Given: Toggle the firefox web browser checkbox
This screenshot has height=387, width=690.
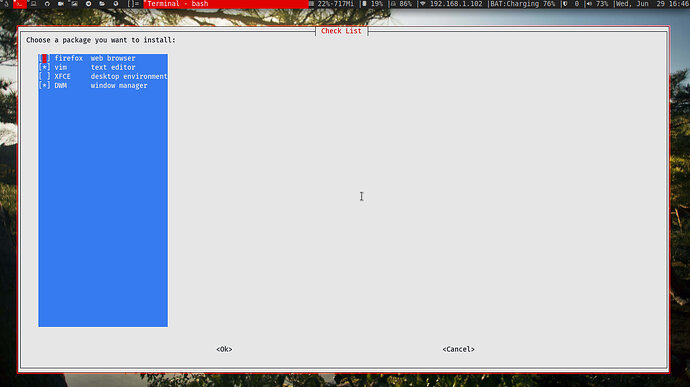Looking at the screenshot, I should tap(44, 58).
